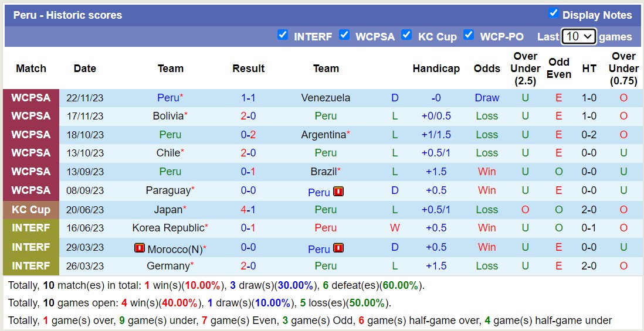Viewport: 644px width, 331px height.
Task: Click the Argentina team name
Action: tap(323, 135)
